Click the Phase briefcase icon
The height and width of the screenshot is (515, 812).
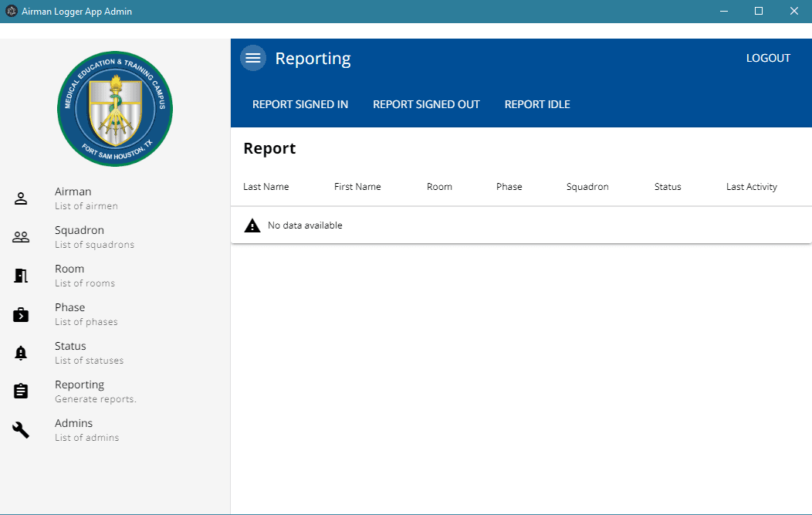click(21, 314)
